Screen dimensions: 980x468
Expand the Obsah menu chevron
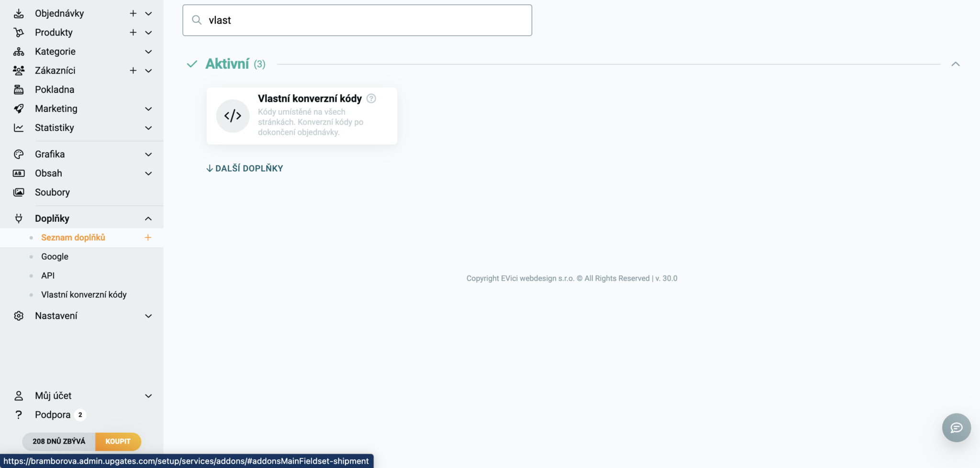(x=148, y=174)
